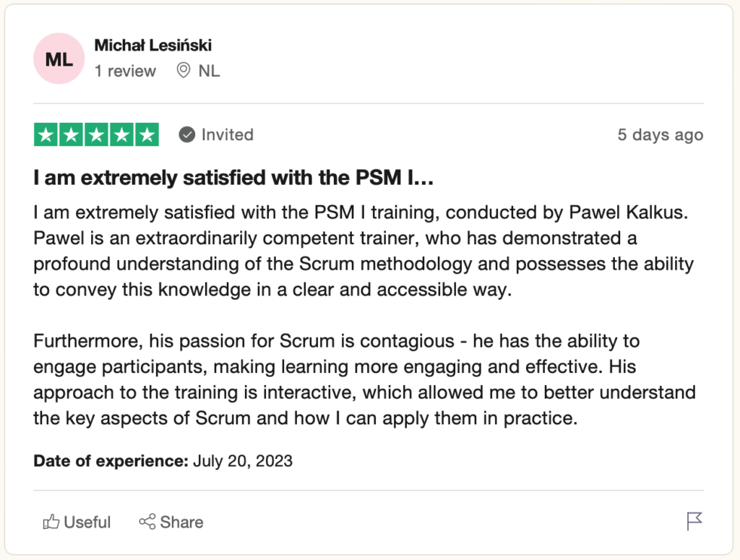This screenshot has height=560, width=740.
Task: Click the "Date of experience" line
Action: pos(163,461)
